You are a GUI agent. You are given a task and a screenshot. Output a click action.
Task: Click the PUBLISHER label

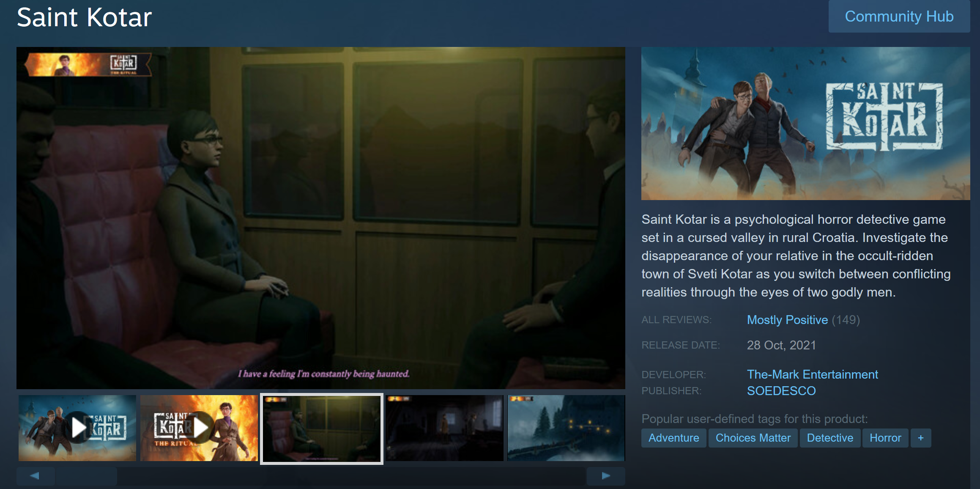(671, 391)
